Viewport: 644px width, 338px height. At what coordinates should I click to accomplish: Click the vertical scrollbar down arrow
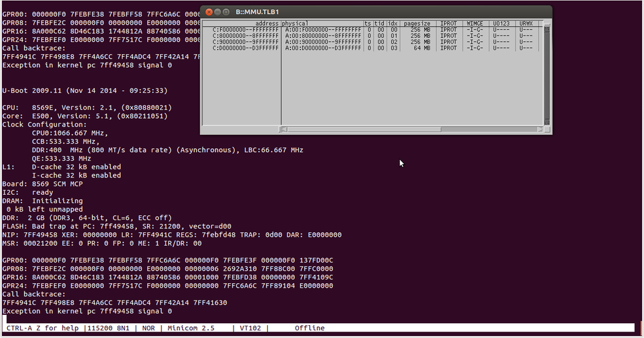tap(547, 122)
